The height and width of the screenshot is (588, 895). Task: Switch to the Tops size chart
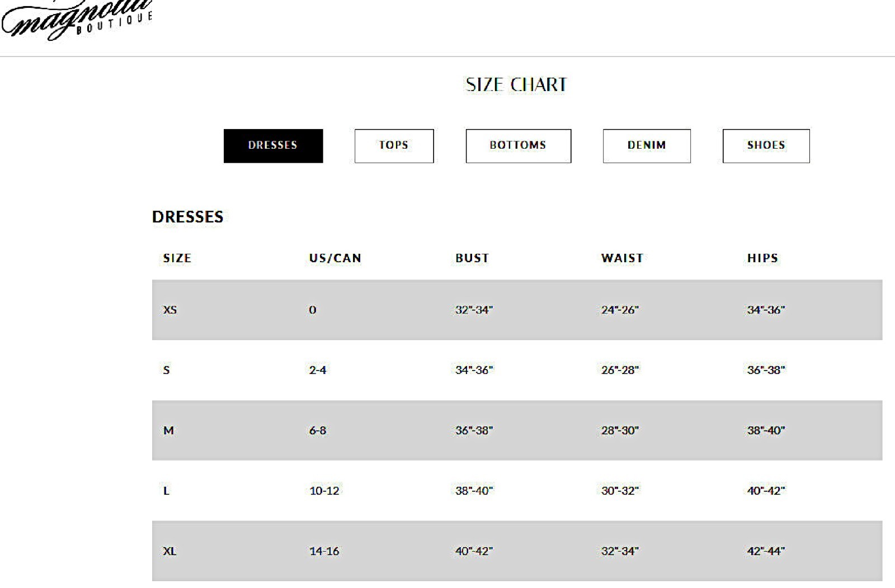coord(394,146)
